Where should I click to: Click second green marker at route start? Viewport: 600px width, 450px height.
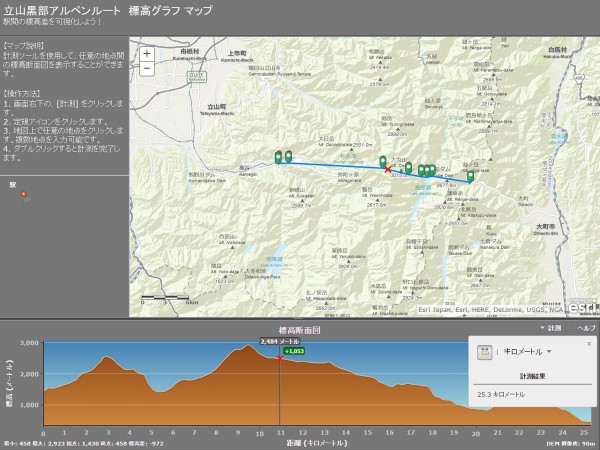288,156
